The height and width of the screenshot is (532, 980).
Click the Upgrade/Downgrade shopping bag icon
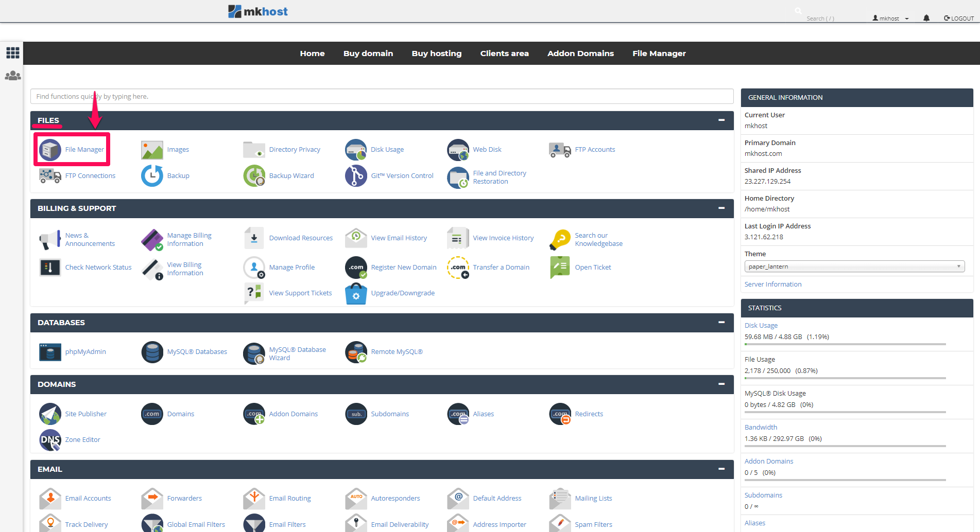pyautogui.click(x=356, y=293)
